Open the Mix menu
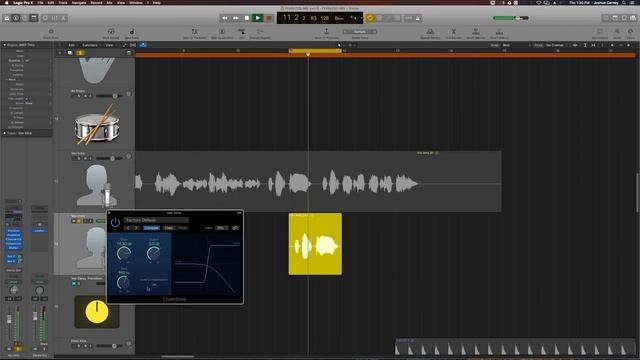 [x=109, y=2]
